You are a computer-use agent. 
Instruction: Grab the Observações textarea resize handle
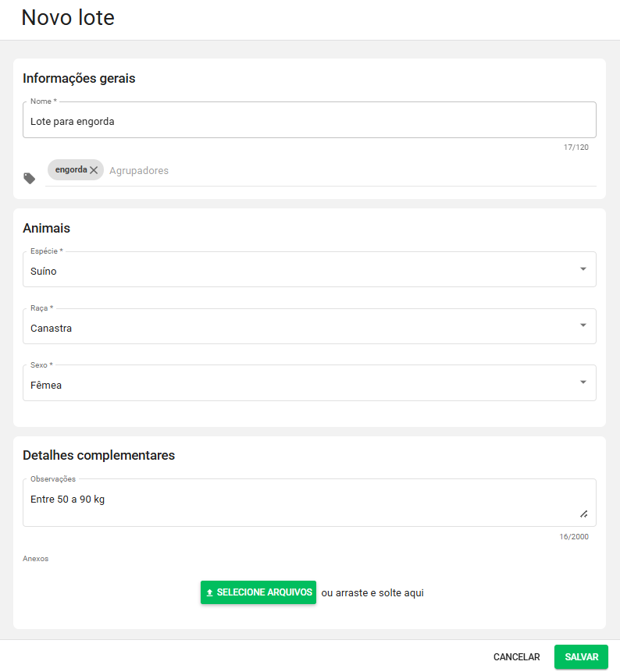pyautogui.click(x=583, y=514)
